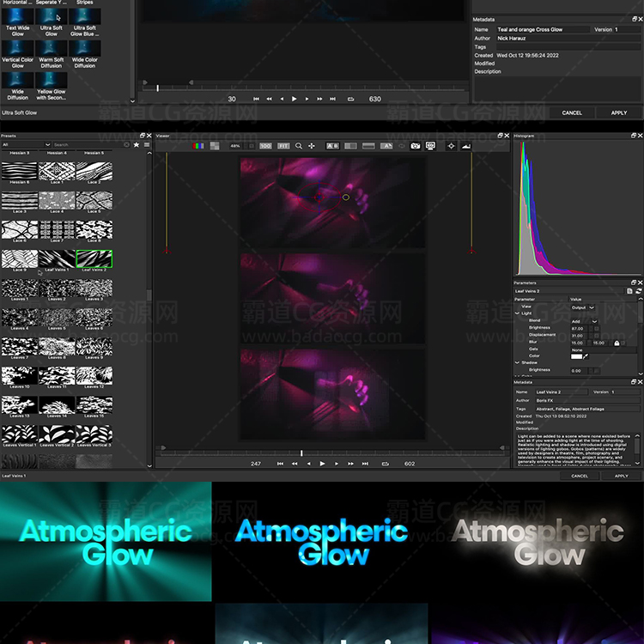Click the star favorites icon in Presets
The height and width of the screenshot is (644, 644).
(x=137, y=145)
